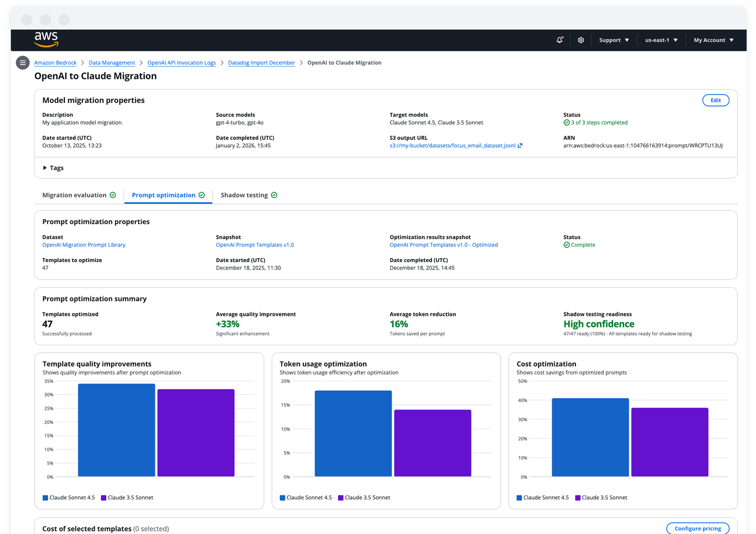The width and height of the screenshot is (756, 534).
Task: Click the purple bar in Template quality improvements chart
Action: coord(196,433)
